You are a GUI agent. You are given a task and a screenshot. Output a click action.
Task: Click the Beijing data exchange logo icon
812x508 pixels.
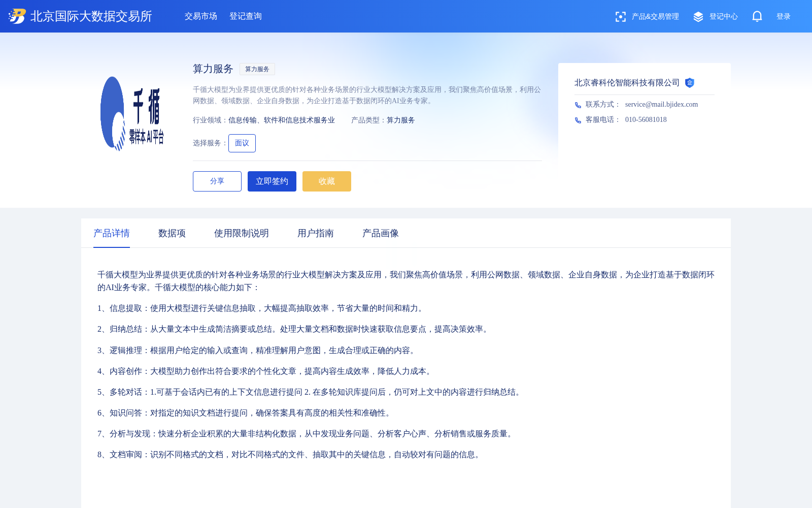(17, 16)
